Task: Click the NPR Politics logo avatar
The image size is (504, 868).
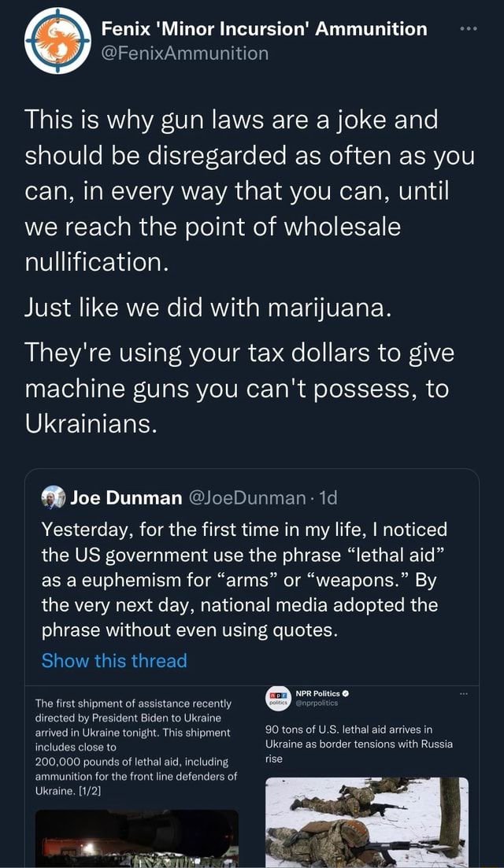Action: coord(276,698)
